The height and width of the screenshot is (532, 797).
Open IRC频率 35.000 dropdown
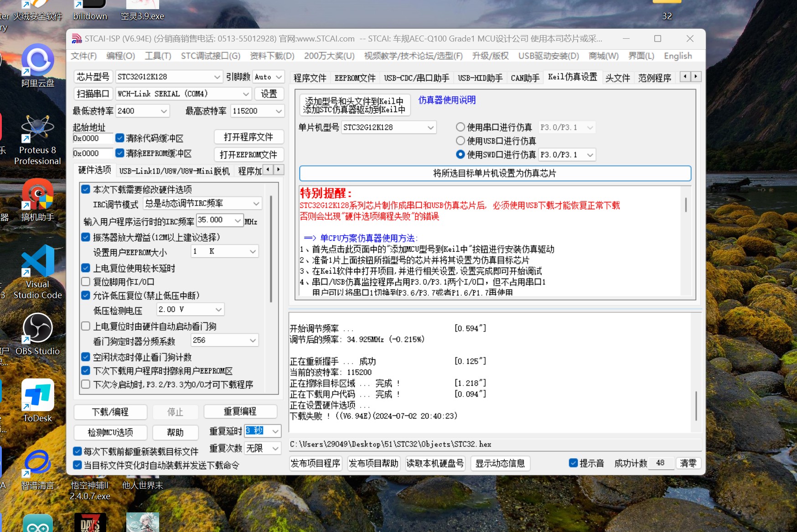[x=220, y=220]
